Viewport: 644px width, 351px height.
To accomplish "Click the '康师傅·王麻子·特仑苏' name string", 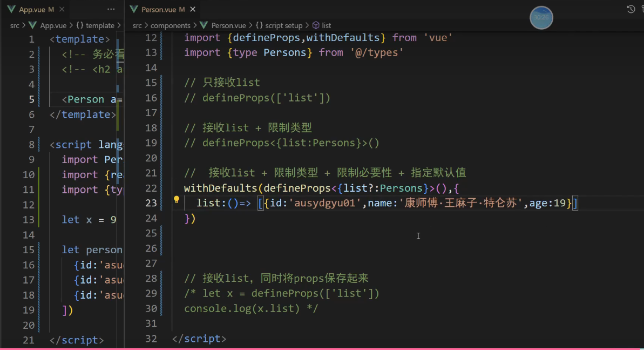I will (x=460, y=203).
